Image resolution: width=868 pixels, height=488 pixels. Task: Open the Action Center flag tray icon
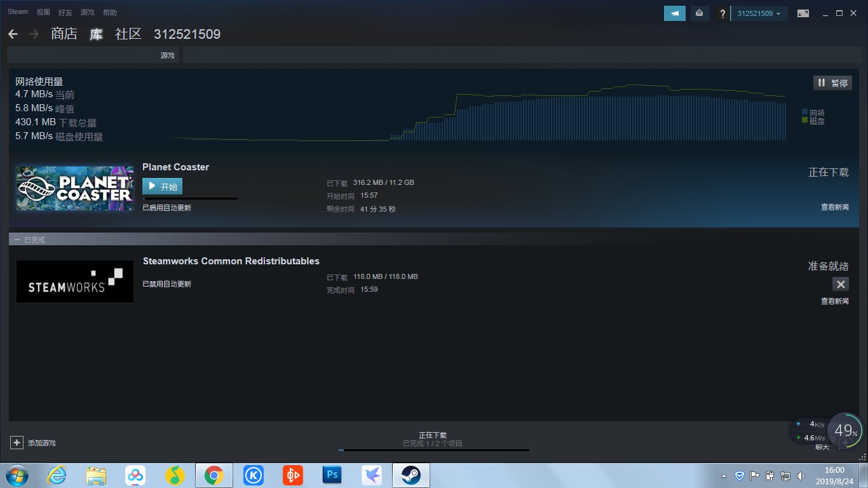pos(755,475)
